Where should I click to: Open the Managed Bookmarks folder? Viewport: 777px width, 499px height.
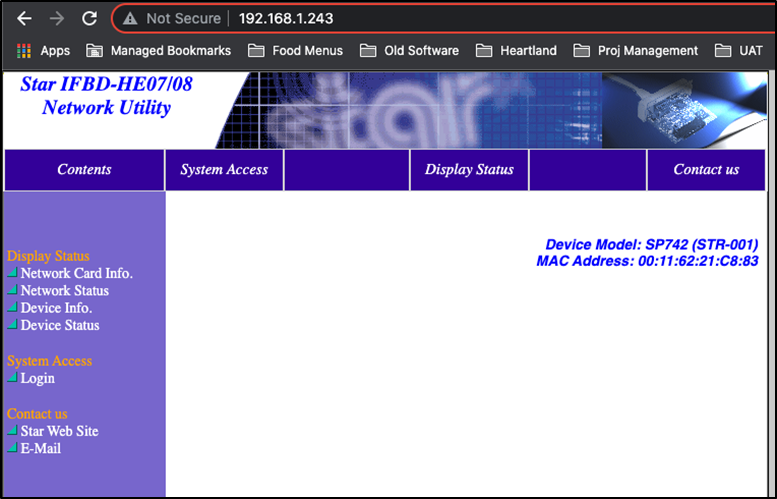(x=158, y=51)
